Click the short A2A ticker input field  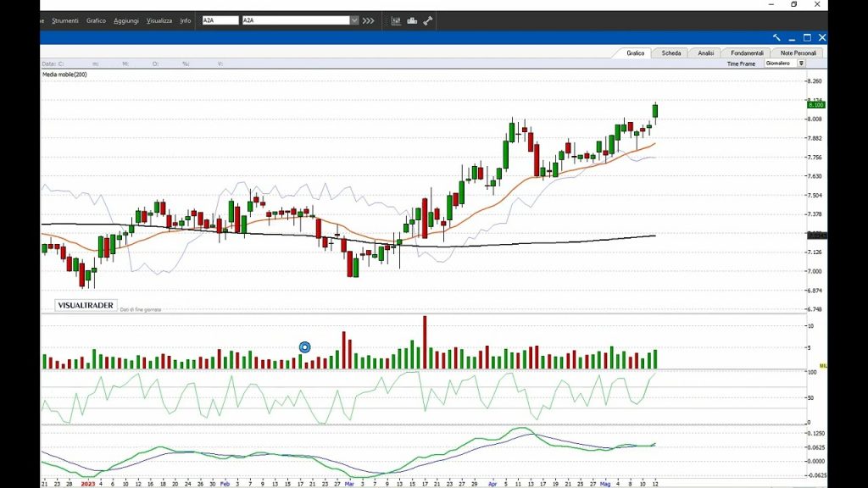pyautogui.click(x=220, y=20)
